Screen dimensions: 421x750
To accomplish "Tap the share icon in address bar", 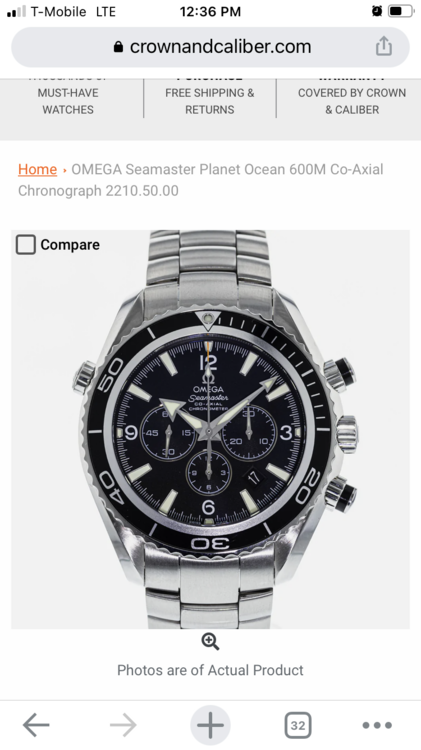I will pyautogui.click(x=384, y=46).
